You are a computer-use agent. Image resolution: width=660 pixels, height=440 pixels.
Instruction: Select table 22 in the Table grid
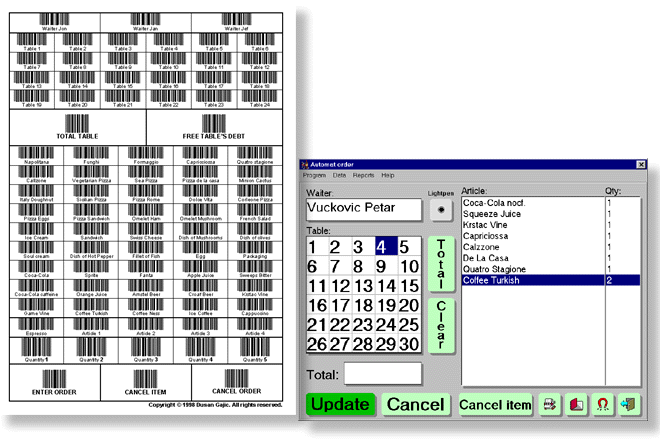pyautogui.click(x=340, y=325)
